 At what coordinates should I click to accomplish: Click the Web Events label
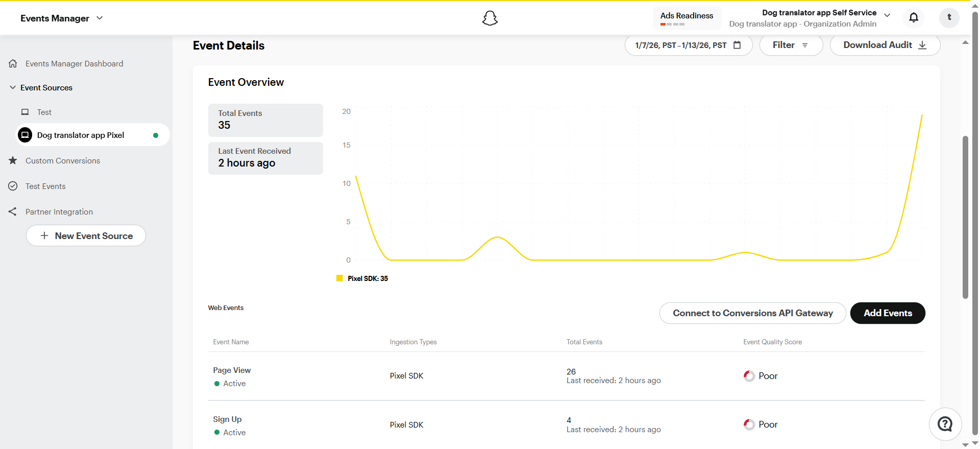226,308
